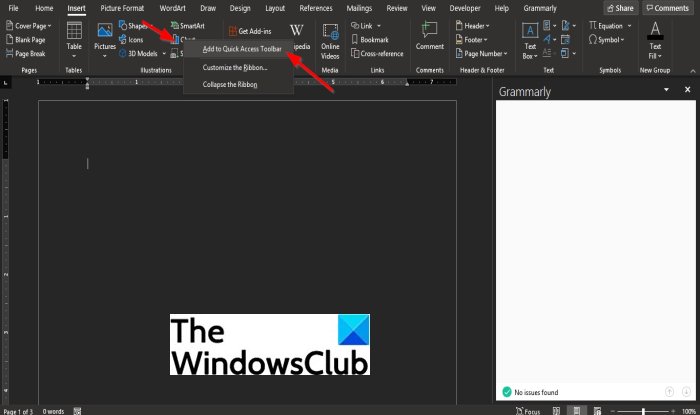The width and height of the screenshot is (700, 415).
Task: Select the Cross-reference tool
Action: [377, 54]
